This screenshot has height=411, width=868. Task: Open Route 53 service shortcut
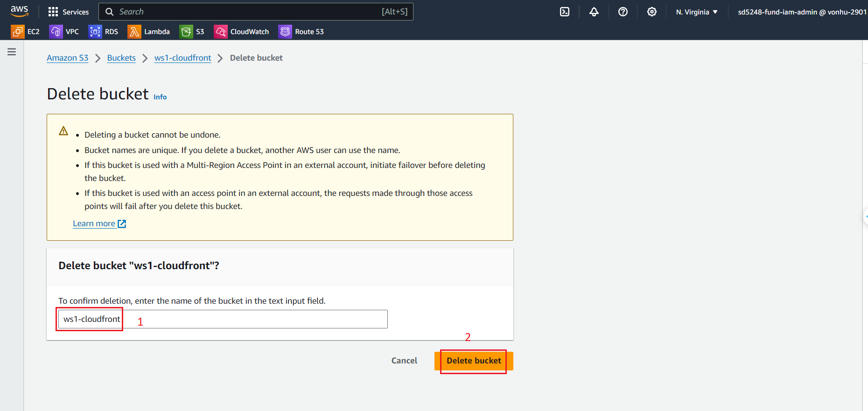point(301,32)
